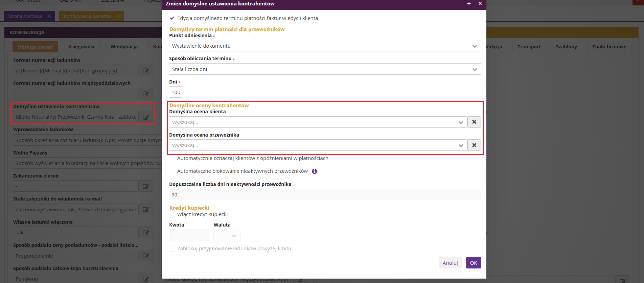The image size is (644, 283).
Task: Switch to Znaki firmowe tab
Action: [x=609, y=47]
